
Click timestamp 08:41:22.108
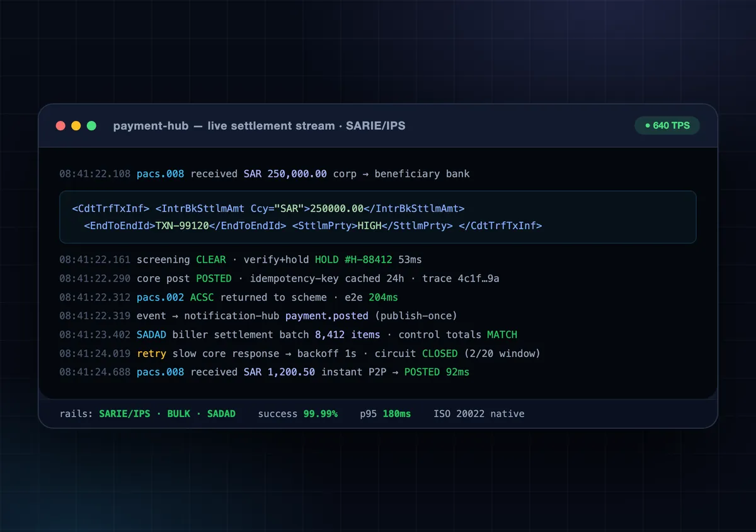[95, 174]
